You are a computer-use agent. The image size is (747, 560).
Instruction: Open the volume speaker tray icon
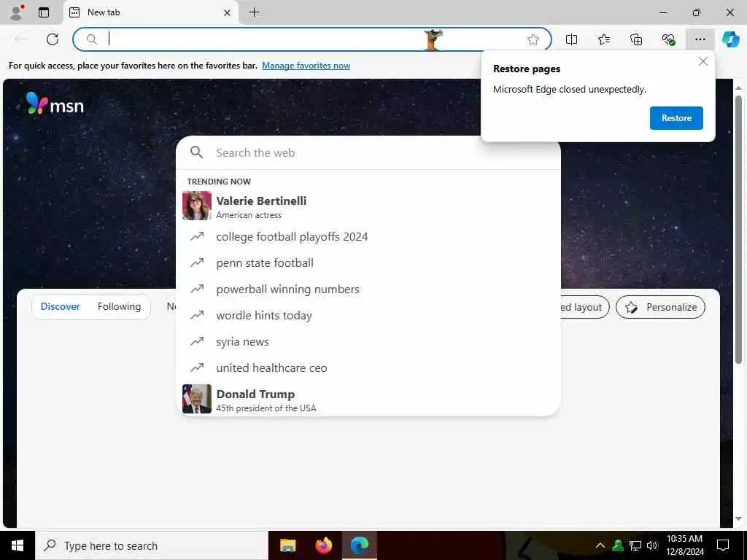coord(652,545)
